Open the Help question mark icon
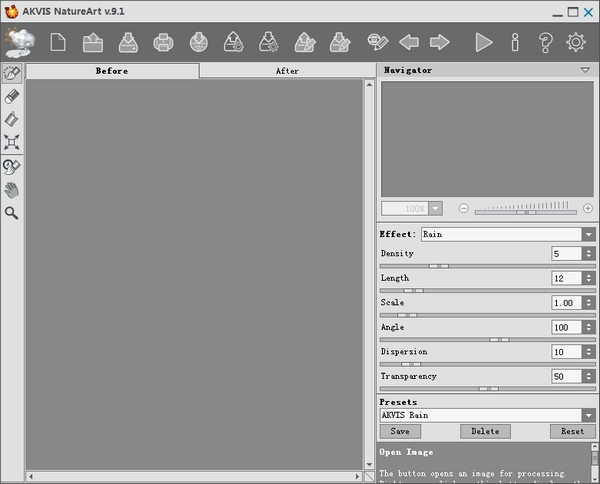 coord(545,42)
